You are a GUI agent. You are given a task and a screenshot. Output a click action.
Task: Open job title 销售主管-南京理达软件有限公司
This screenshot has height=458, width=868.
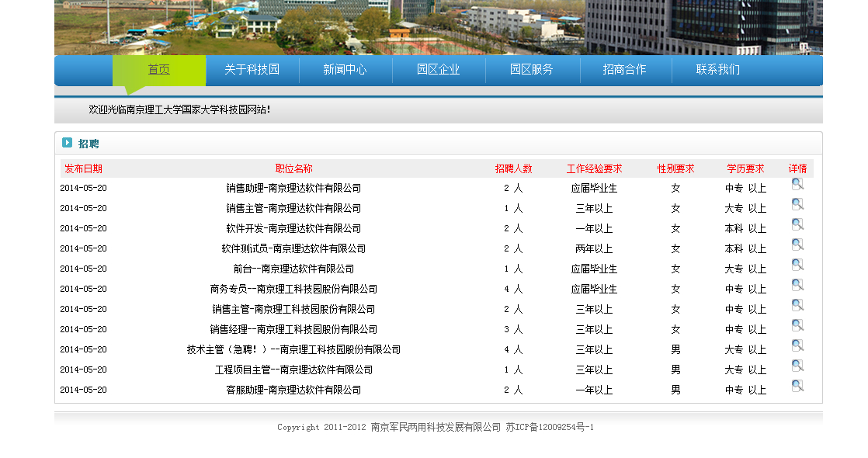(x=293, y=208)
